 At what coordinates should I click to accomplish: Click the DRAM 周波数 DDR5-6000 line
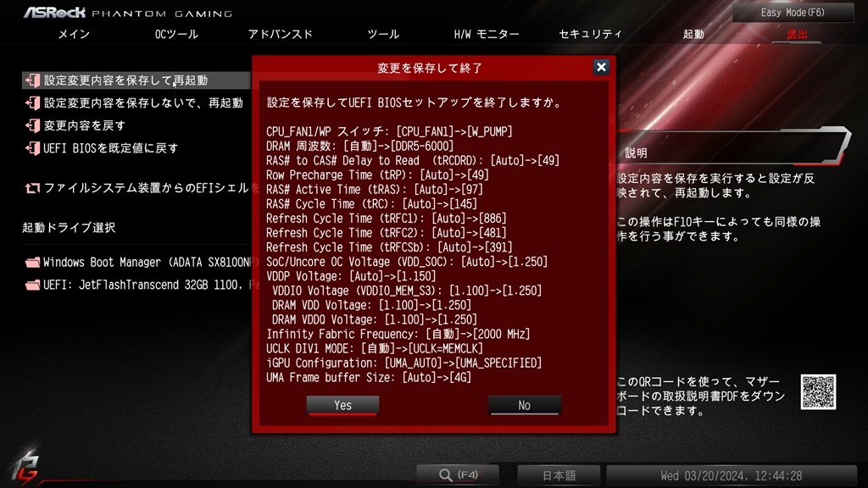coord(359,146)
